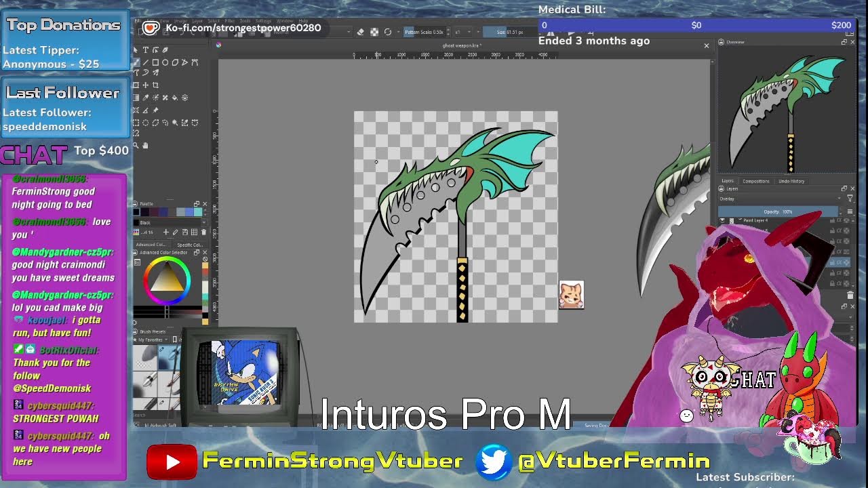Switch to the Advanced Color Selector tab

(x=152, y=245)
